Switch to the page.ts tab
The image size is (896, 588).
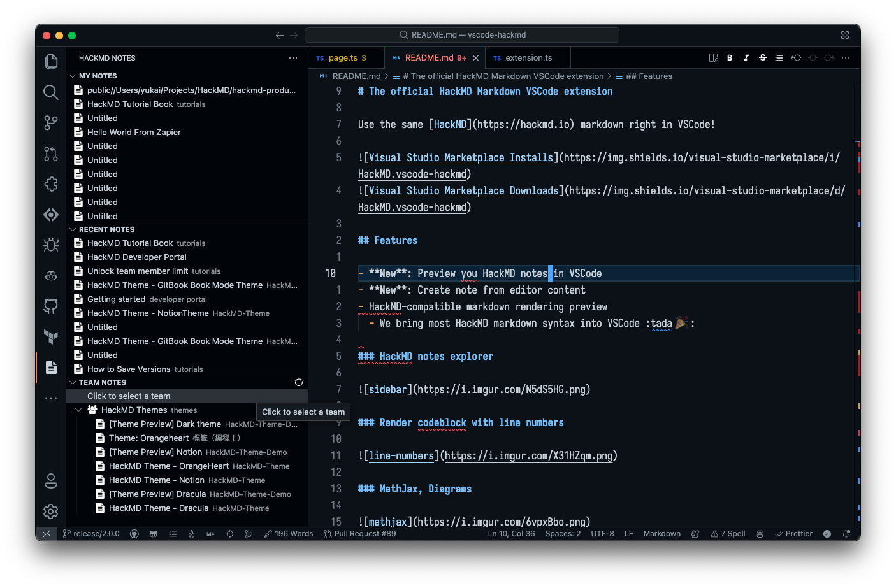[346, 58]
